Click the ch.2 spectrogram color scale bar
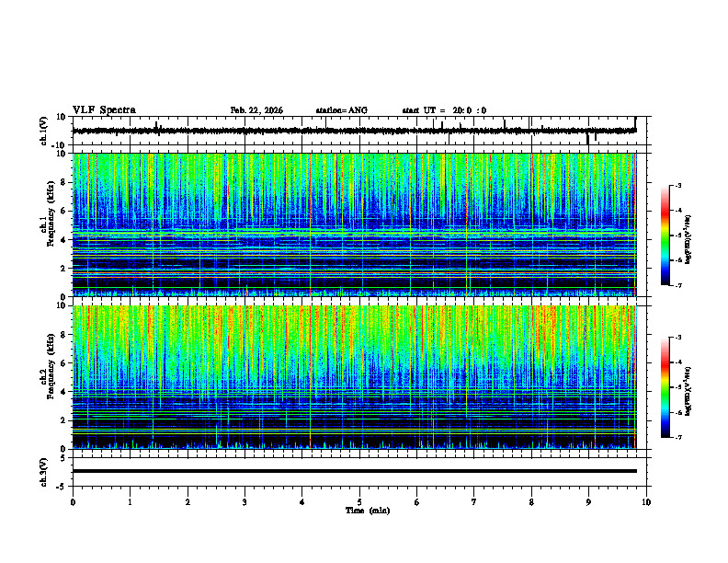 click(x=665, y=387)
